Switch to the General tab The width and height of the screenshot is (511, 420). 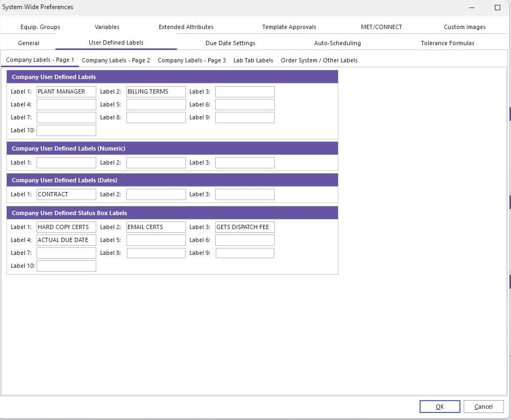tap(29, 43)
